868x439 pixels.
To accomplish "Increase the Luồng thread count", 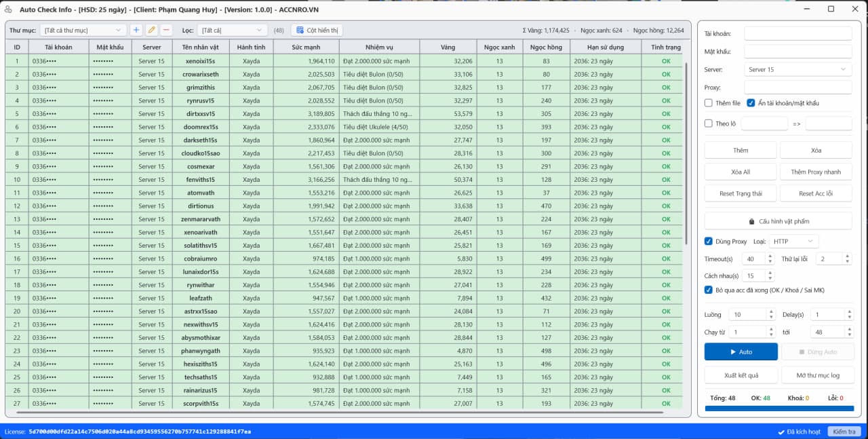I will click(x=770, y=311).
